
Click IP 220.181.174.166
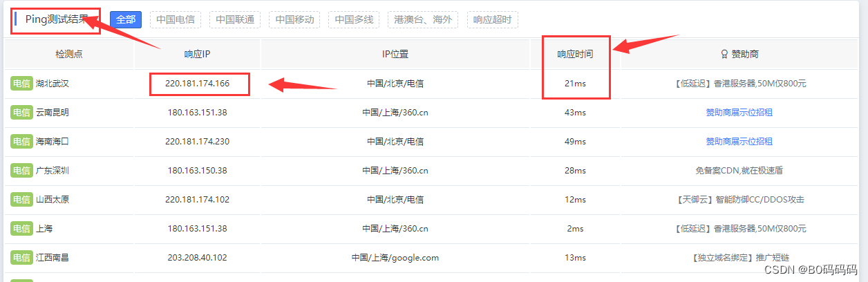pos(197,84)
